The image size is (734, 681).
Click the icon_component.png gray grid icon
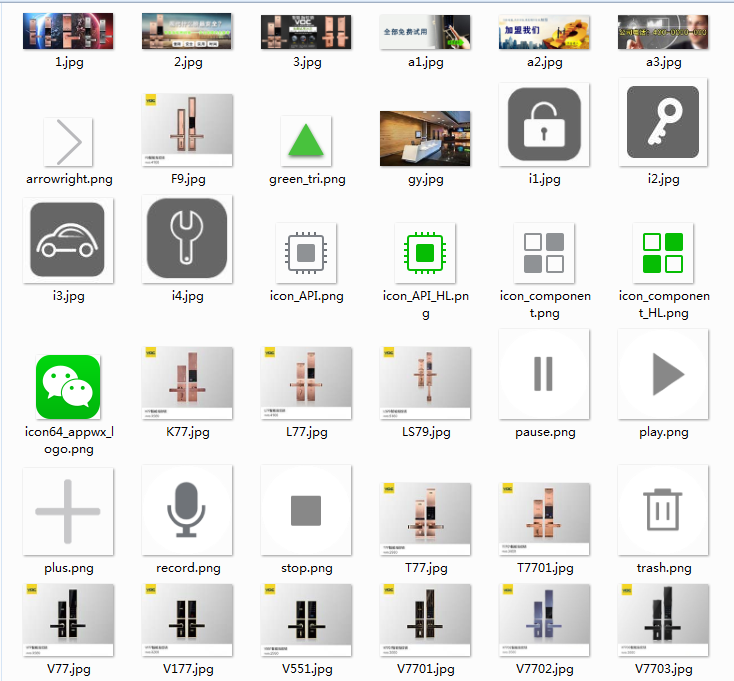pos(544,253)
